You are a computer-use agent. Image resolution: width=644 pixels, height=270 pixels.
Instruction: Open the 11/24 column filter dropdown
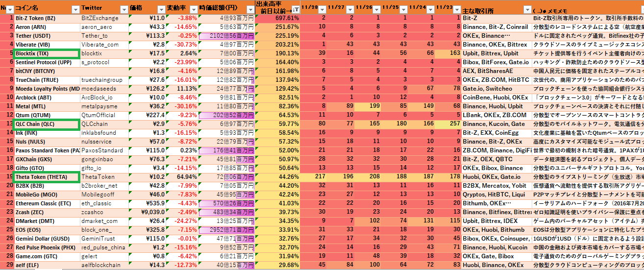pos(430,9)
